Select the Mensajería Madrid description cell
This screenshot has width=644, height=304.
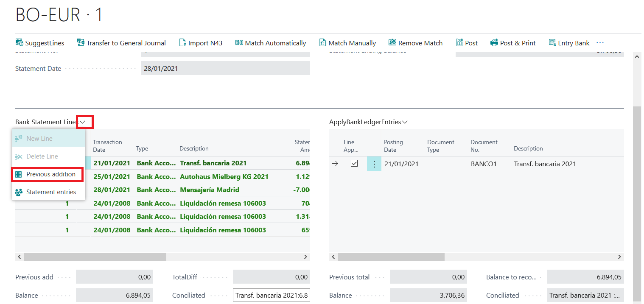(210, 190)
